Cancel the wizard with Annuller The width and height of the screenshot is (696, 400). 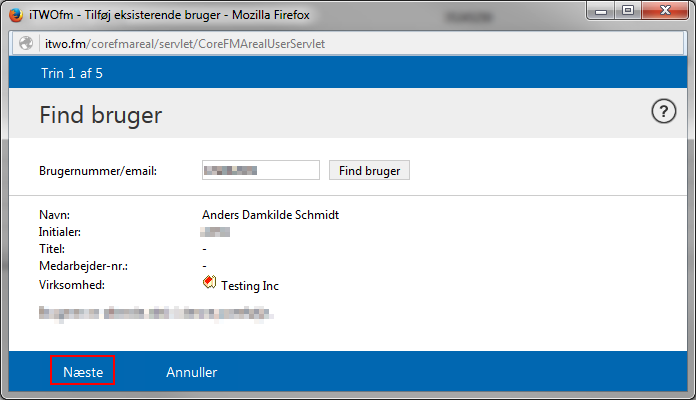pos(191,372)
